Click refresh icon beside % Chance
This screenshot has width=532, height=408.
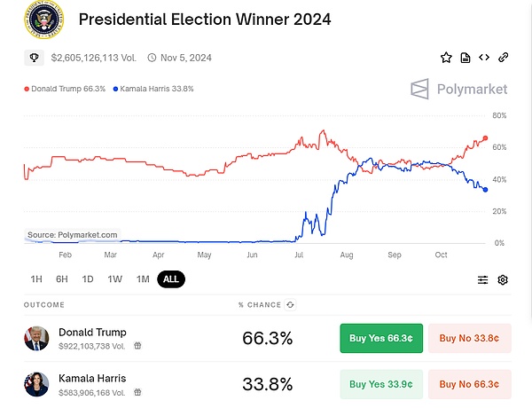tap(290, 305)
